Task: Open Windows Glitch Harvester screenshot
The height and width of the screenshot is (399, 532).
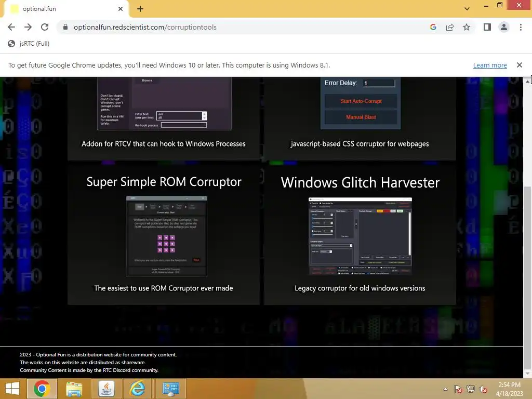Action: [x=360, y=236]
